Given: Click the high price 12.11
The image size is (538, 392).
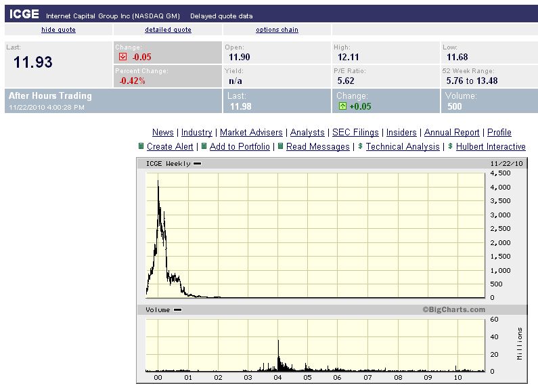Looking at the screenshot, I should click(x=348, y=57).
